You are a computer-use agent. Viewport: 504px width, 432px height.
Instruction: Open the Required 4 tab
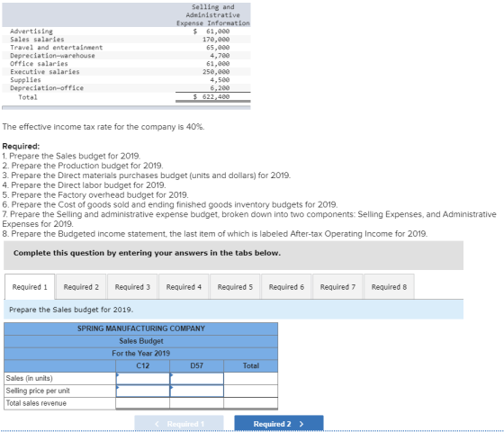click(x=184, y=287)
